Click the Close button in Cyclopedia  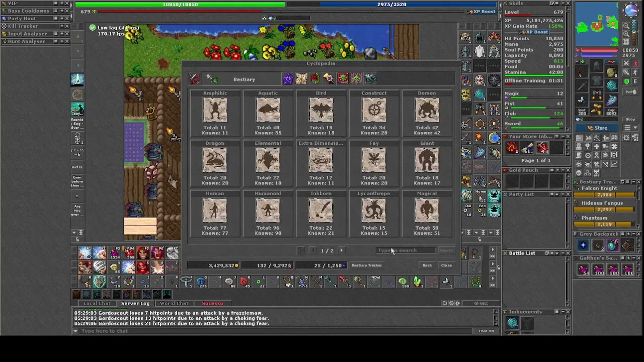tap(446, 265)
